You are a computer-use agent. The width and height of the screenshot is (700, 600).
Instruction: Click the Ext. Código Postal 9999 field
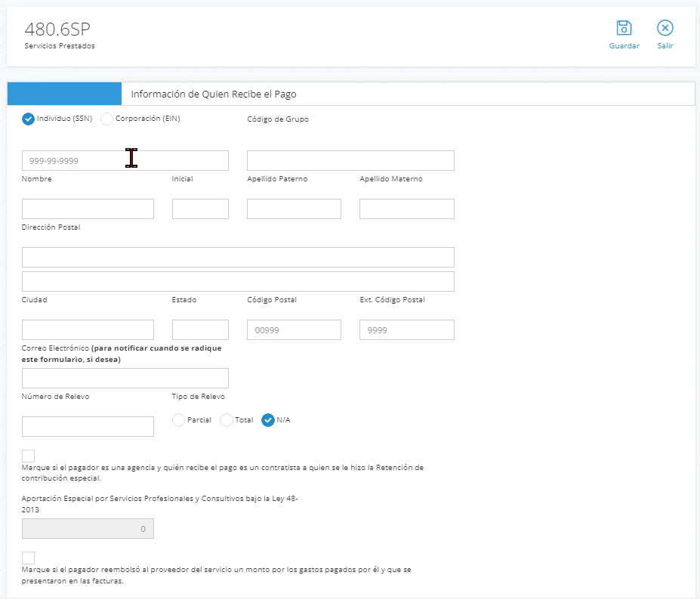[x=407, y=329]
